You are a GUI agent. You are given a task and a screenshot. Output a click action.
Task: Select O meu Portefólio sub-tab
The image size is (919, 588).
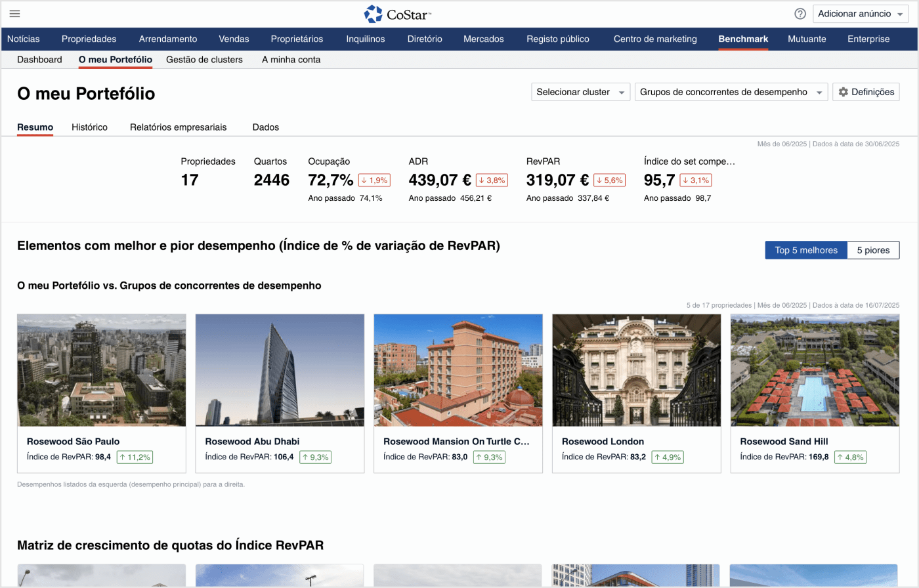[x=116, y=59]
